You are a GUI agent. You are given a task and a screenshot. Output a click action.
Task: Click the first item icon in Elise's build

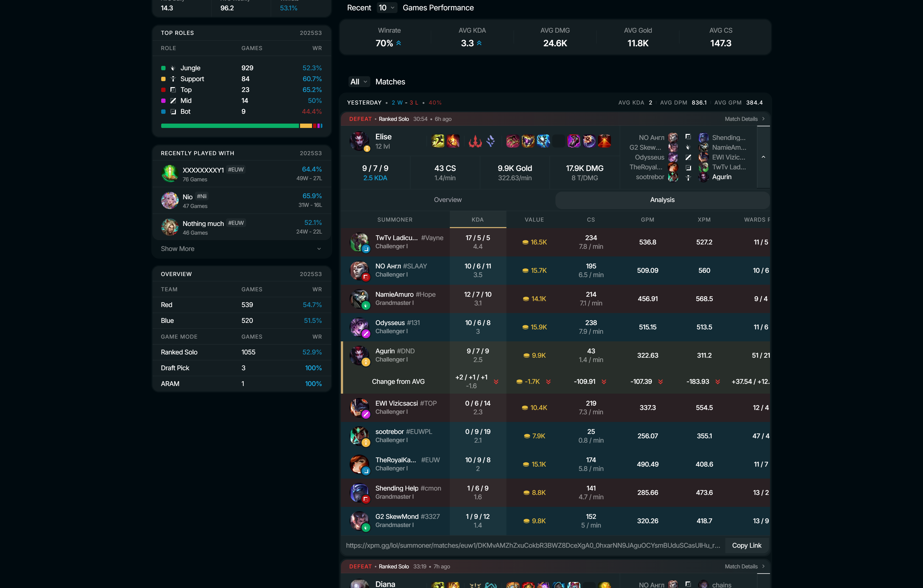coord(513,141)
